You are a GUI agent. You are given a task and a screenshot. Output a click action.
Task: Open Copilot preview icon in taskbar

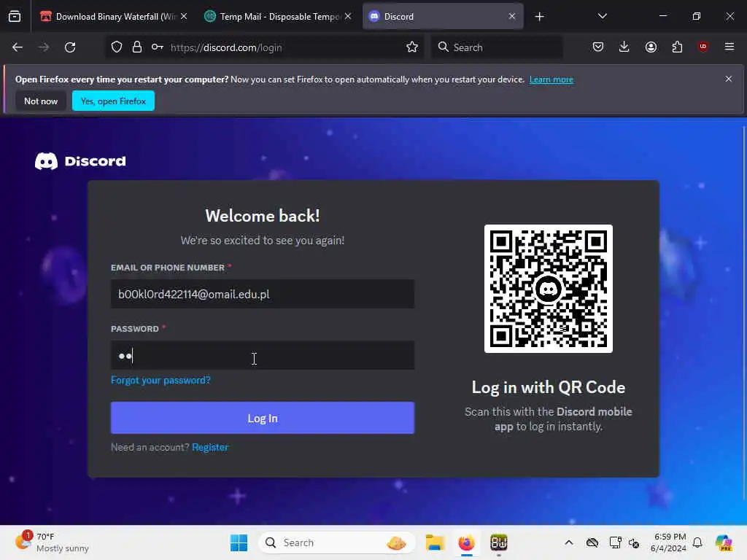pos(724,542)
